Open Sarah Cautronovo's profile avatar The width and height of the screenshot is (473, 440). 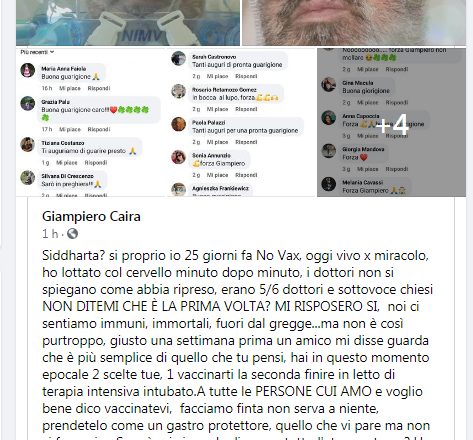coord(178,58)
